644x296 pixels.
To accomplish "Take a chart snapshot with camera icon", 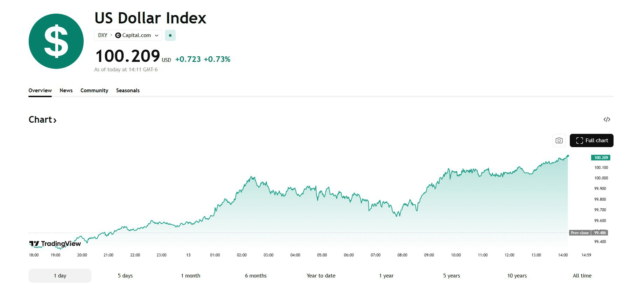I will tap(559, 140).
